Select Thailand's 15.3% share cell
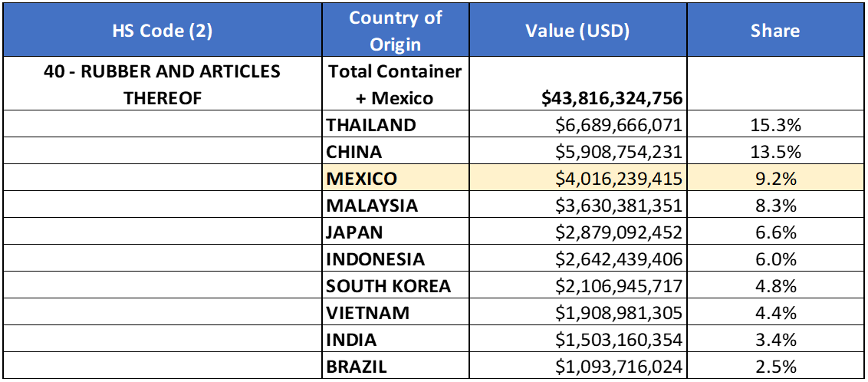Screen dimensions: 868x382 pyautogui.click(x=774, y=125)
